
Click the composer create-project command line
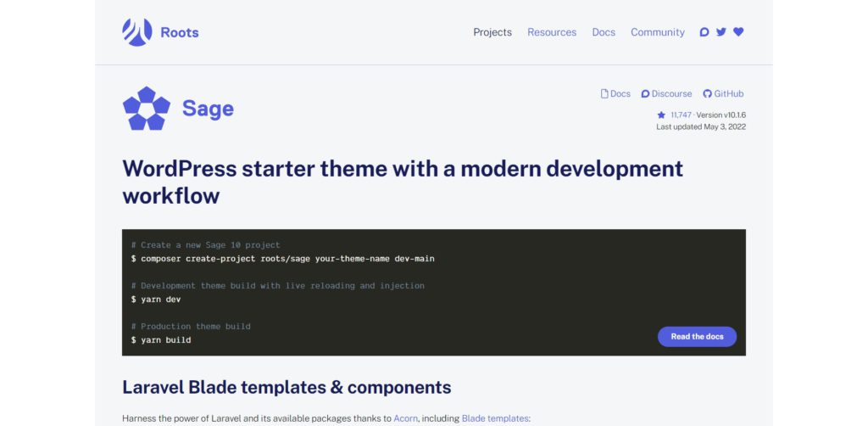coord(283,259)
